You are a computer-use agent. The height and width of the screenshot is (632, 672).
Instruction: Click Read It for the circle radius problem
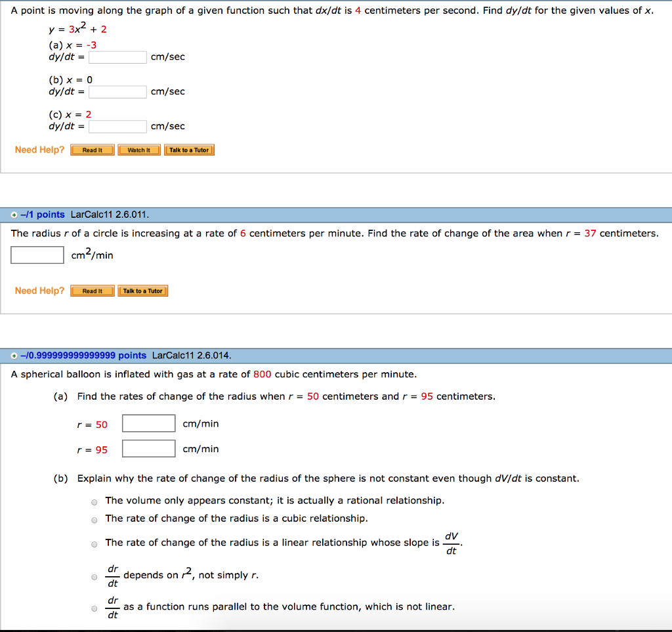[92, 290]
